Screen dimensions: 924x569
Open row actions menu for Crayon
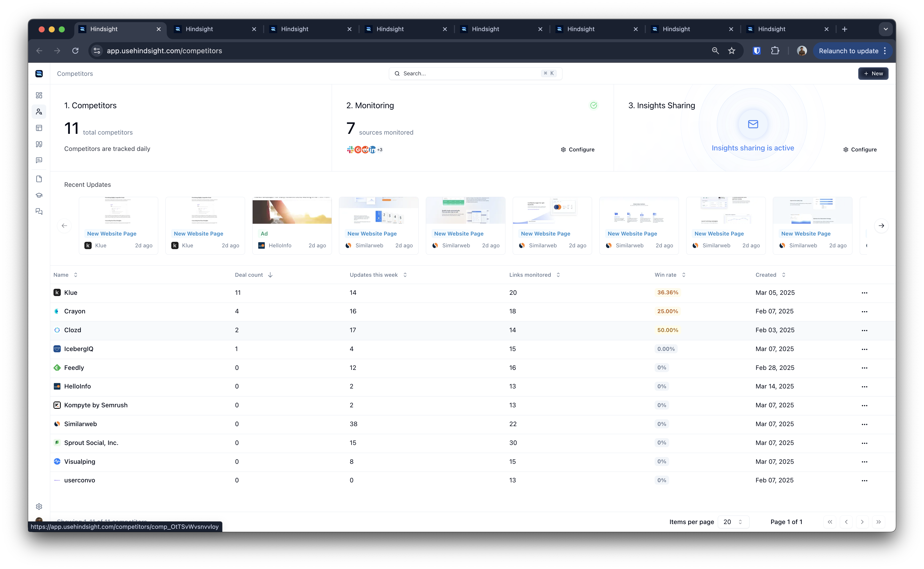point(864,312)
